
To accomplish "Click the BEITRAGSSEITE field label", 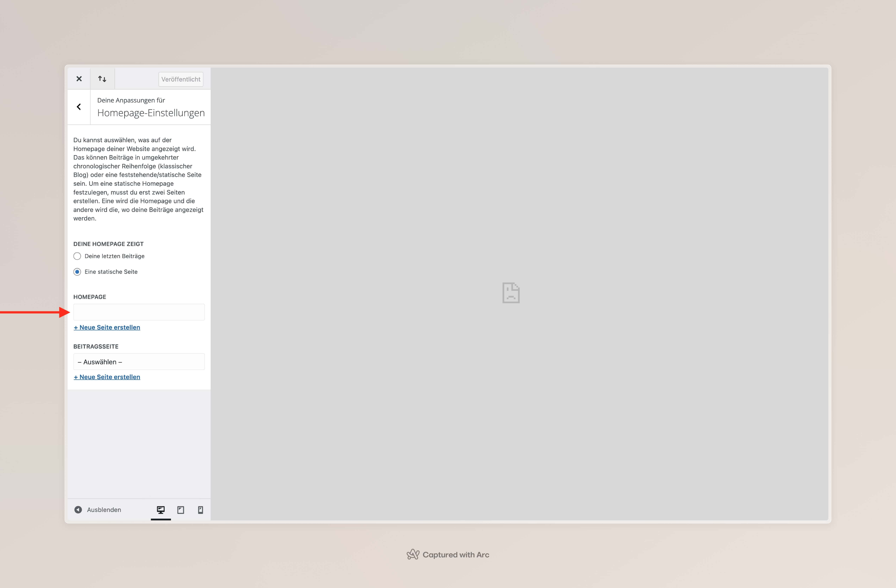I will click(96, 346).
